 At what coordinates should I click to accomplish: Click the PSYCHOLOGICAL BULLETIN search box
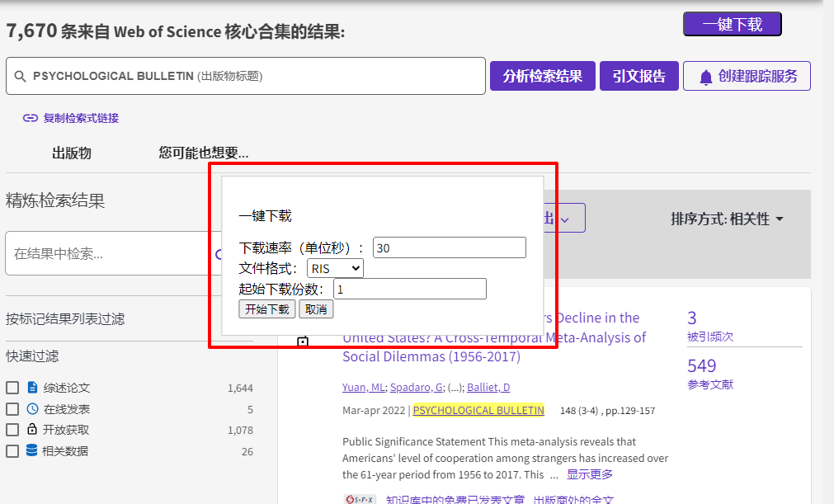[246, 76]
